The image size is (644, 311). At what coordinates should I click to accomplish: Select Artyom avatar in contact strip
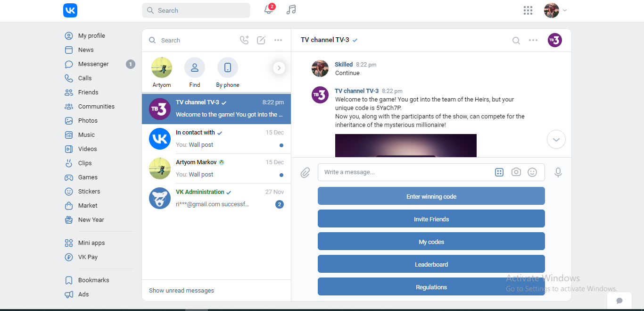point(162,67)
